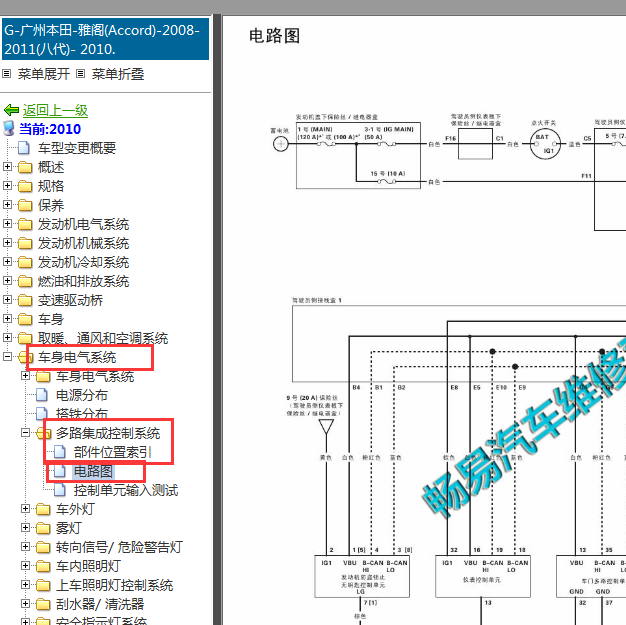626x625 pixels.
Task: Click the 发动机冷却系统 folder icon
Action: point(25,262)
